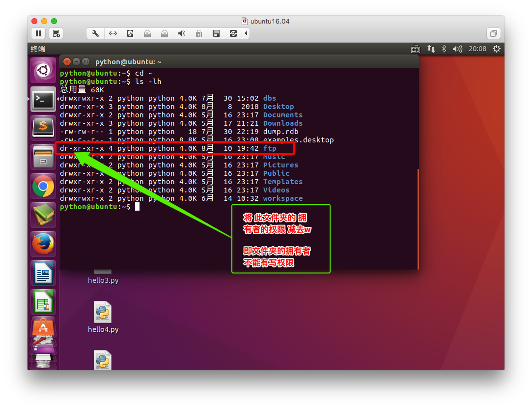Click the Ubuntu Dash search icon

click(43, 71)
